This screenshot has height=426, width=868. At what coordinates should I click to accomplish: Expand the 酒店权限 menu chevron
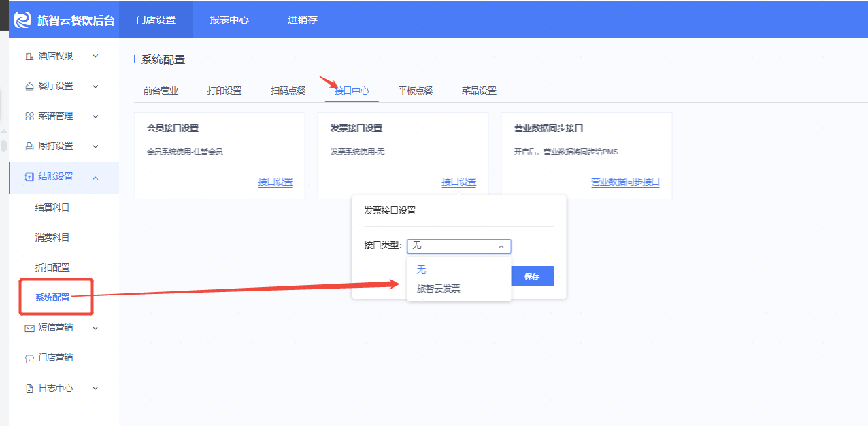95,56
